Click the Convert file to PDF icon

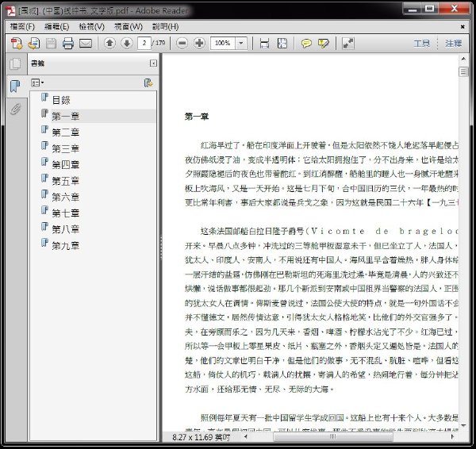(33, 43)
